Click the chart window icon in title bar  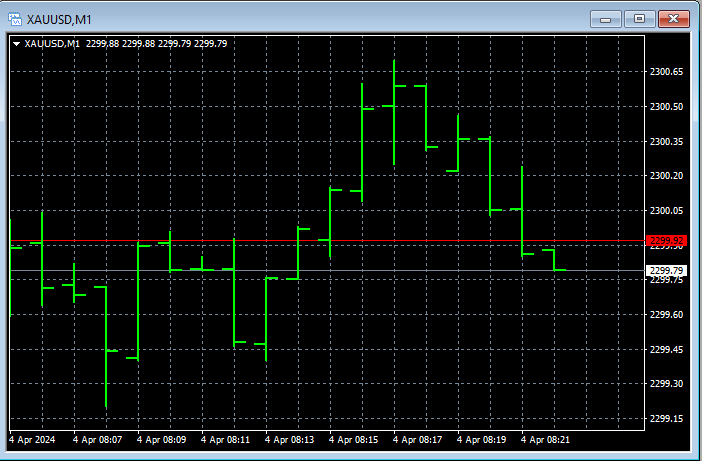pyautogui.click(x=15, y=18)
